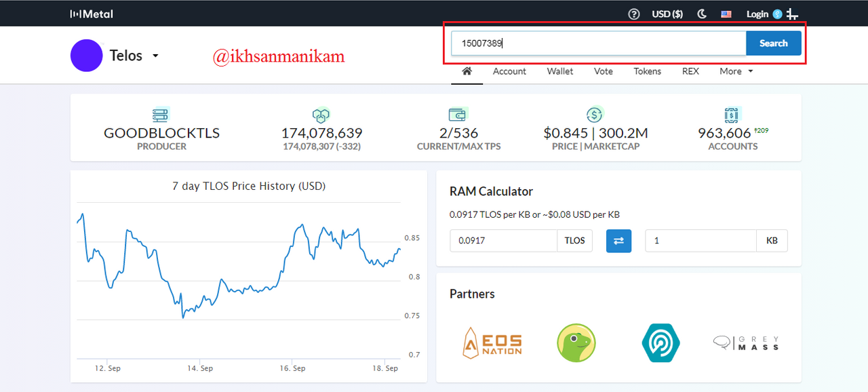Click the RAM Calculator heading
Screen dimensions: 868x392
[491, 191]
